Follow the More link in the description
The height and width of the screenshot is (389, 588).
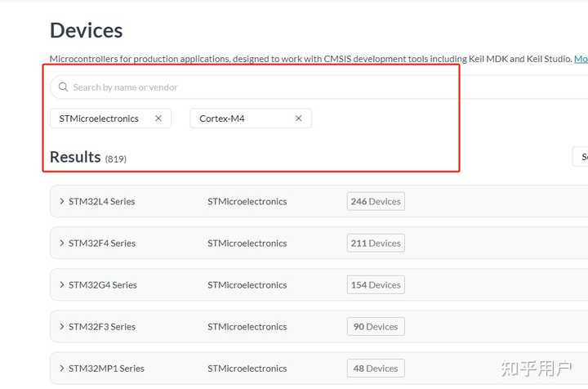tap(581, 59)
